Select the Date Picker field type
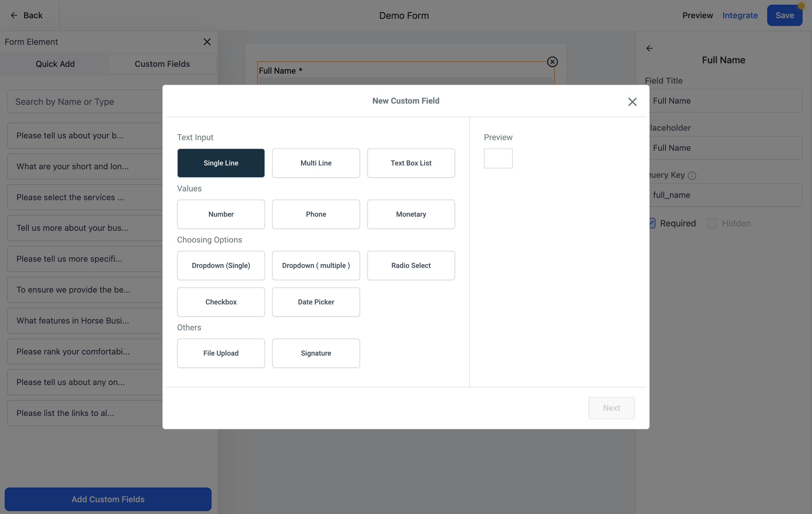This screenshot has width=812, height=514. 316,302
